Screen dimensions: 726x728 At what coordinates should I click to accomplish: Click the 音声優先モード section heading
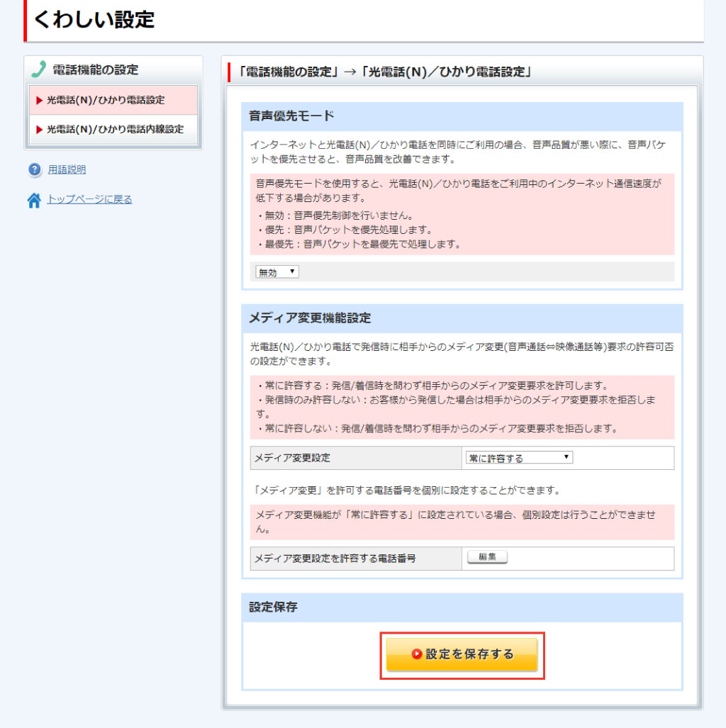tap(291, 116)
